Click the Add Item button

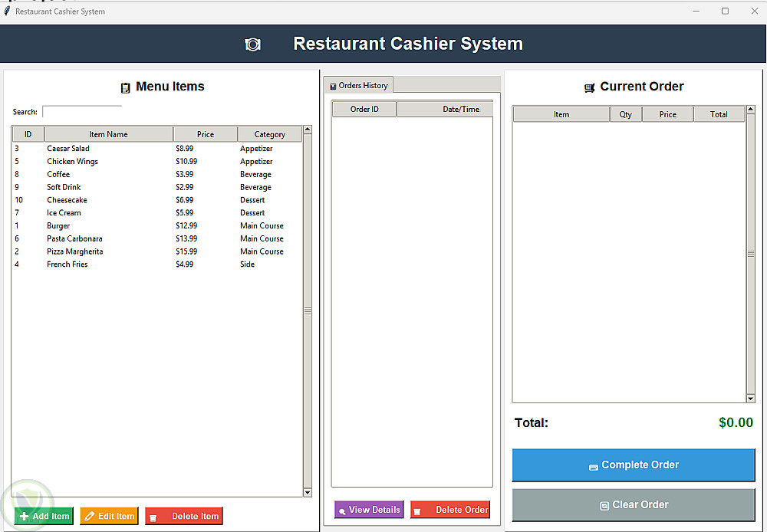[x=44, y=516]
